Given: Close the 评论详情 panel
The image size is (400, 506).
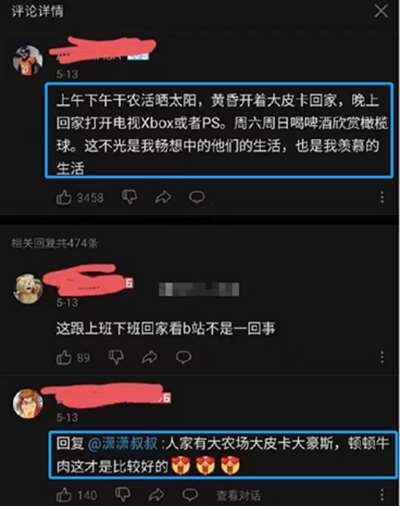Looking at the screenshot, I should click(x=381, y=11).
